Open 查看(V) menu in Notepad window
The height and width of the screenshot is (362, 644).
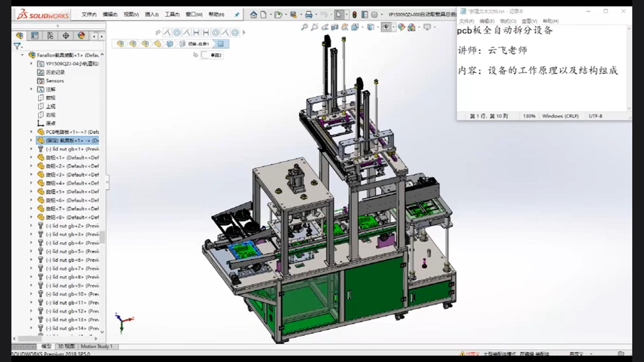click(x=529, y=21)
